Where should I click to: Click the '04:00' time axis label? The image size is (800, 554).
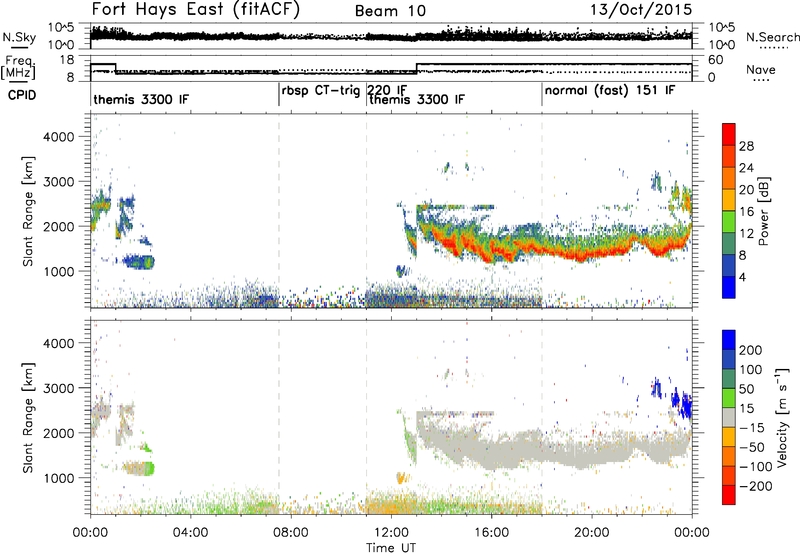point(190,533)
